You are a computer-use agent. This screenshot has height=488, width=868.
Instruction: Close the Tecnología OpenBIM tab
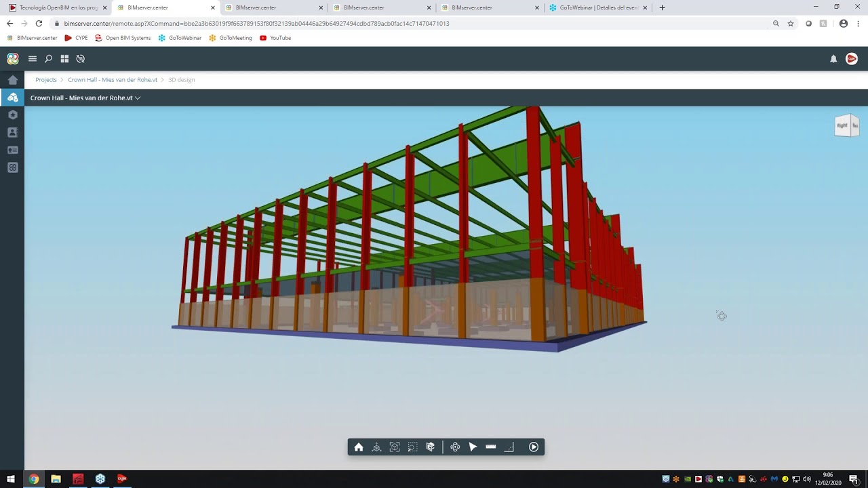pyautogui.click(x=104, y=8)
